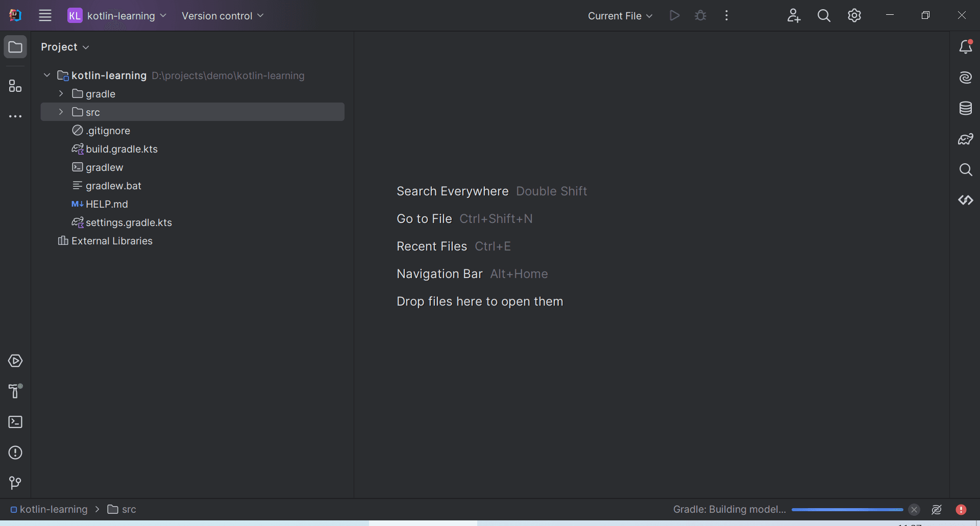Click kotlin-learning in the navigation breadcrumb
The image size is (980, 526).
tap(53, 509)
